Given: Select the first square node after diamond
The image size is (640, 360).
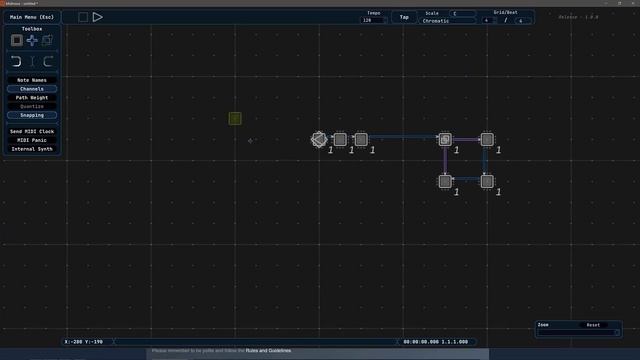Looking at the screenshot, I should tap(340, 140).
